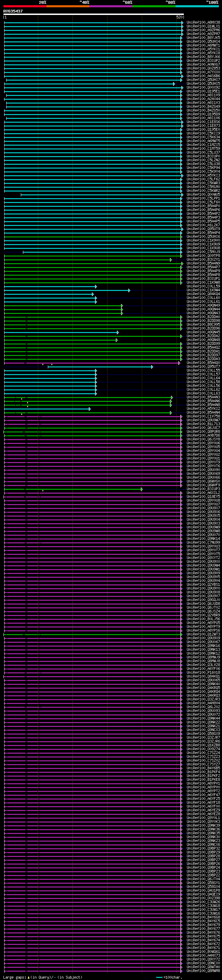
Task: Select the UniRef100_Q4U1P8 label
Action: pyautogui.click(x=203, y=890)
